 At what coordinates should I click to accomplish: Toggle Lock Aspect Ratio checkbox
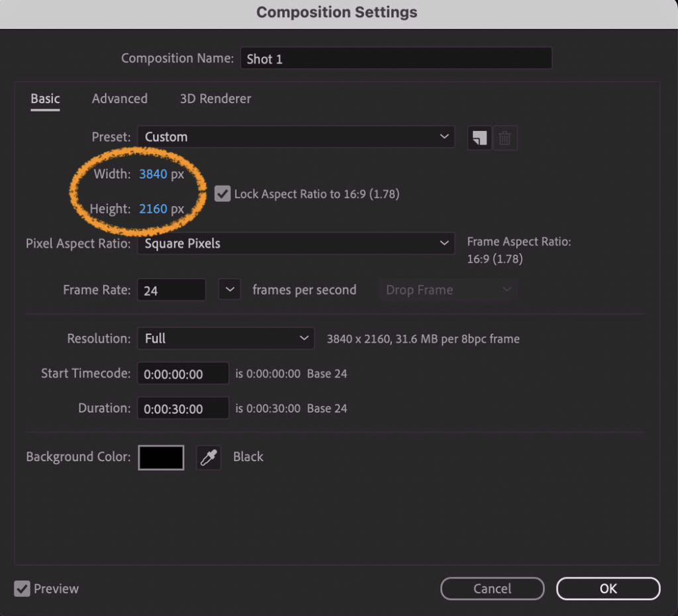click(222, 194)
